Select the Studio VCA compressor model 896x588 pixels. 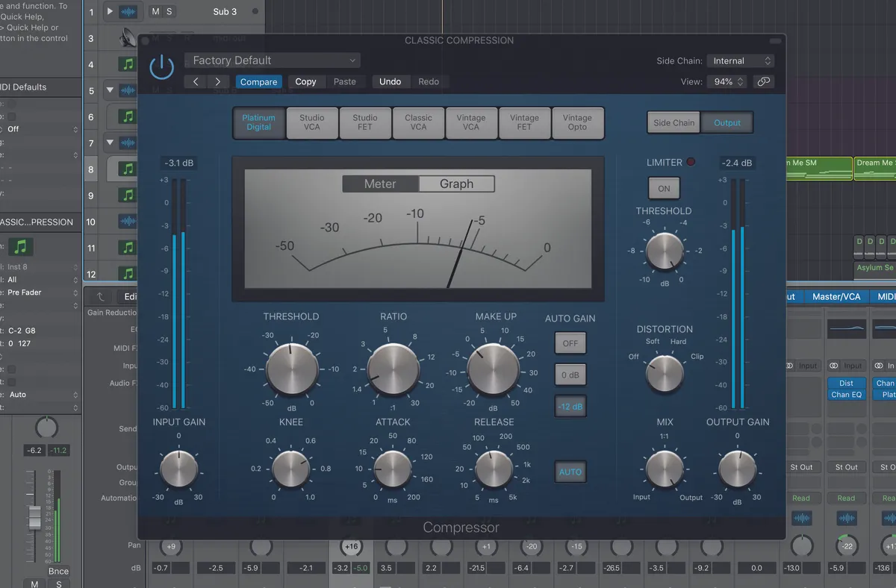point(312,122)
